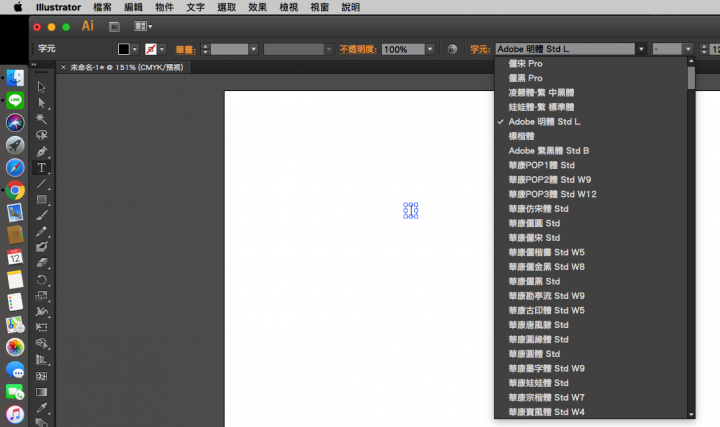Close the 未命名-1 document tab

click(x=63, y=67)
